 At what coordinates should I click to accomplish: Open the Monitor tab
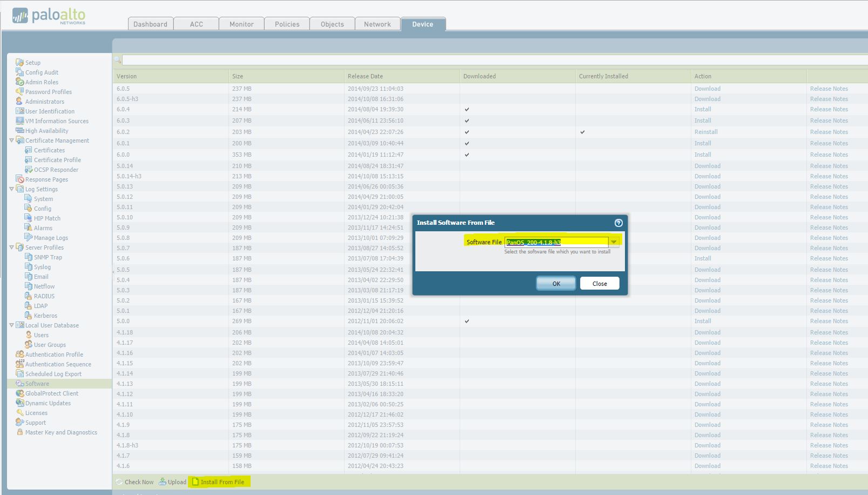pos(241,24)
